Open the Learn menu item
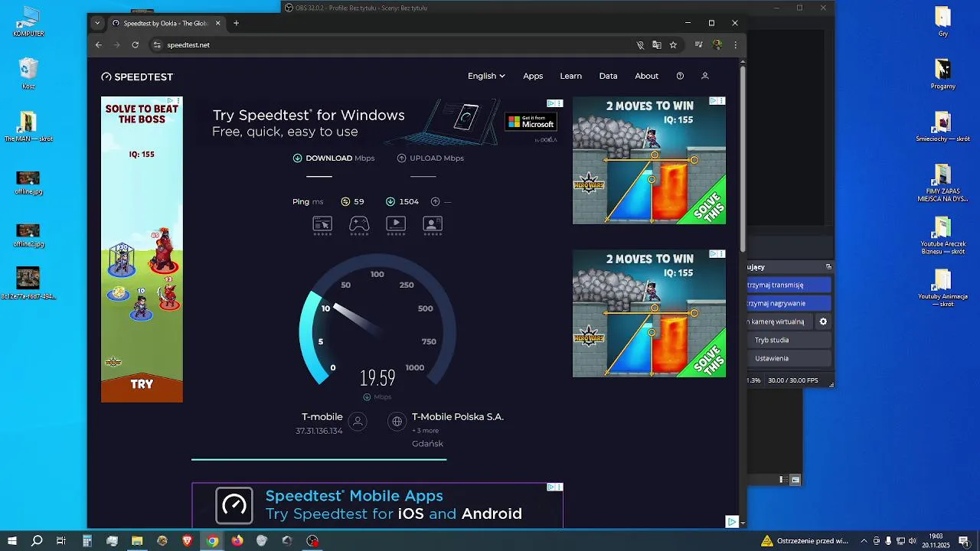This screenshot has width=980, height=551. point(570,76)
